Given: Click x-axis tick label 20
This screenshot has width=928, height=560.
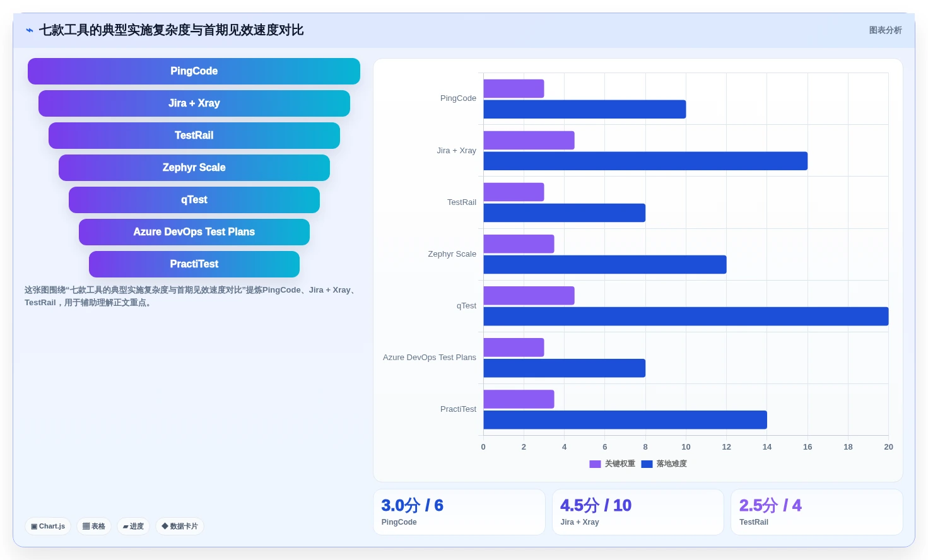Looking at the screenshot, I should (888, 447).
